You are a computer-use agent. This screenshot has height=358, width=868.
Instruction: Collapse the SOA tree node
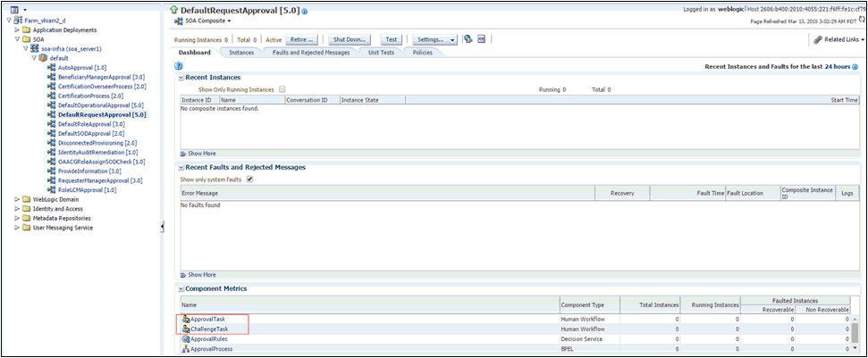[17, 39]
